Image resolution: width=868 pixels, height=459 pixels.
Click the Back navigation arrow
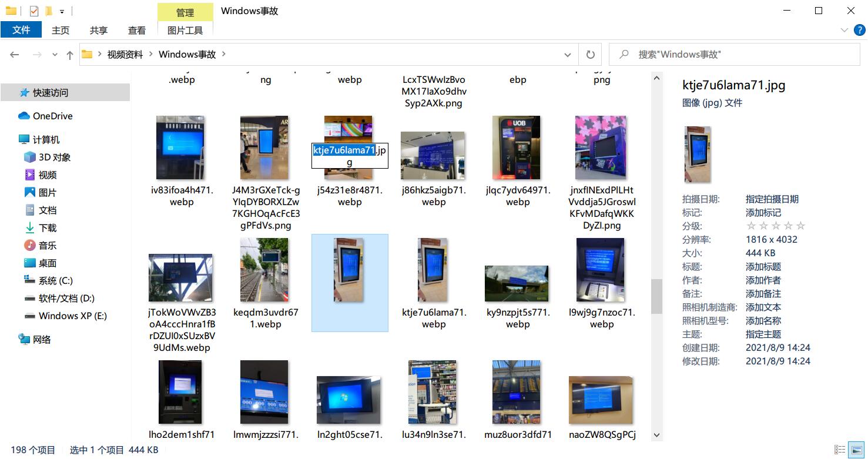15,55
